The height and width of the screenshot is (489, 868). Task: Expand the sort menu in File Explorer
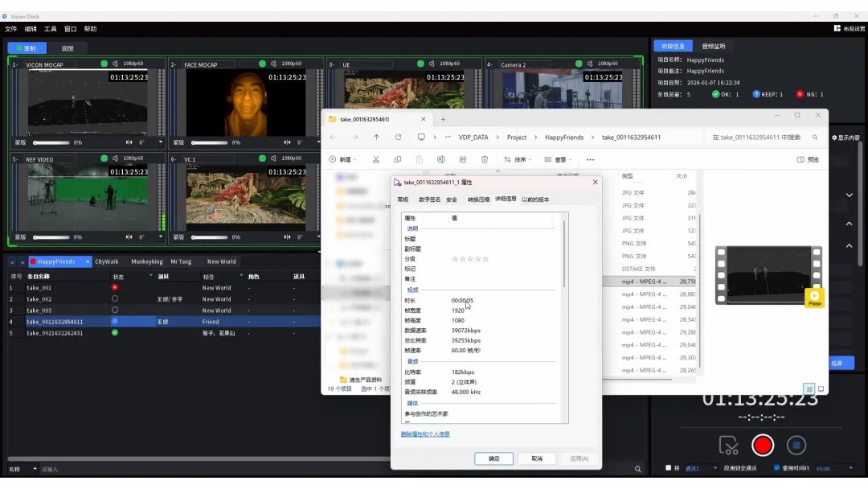518,159
